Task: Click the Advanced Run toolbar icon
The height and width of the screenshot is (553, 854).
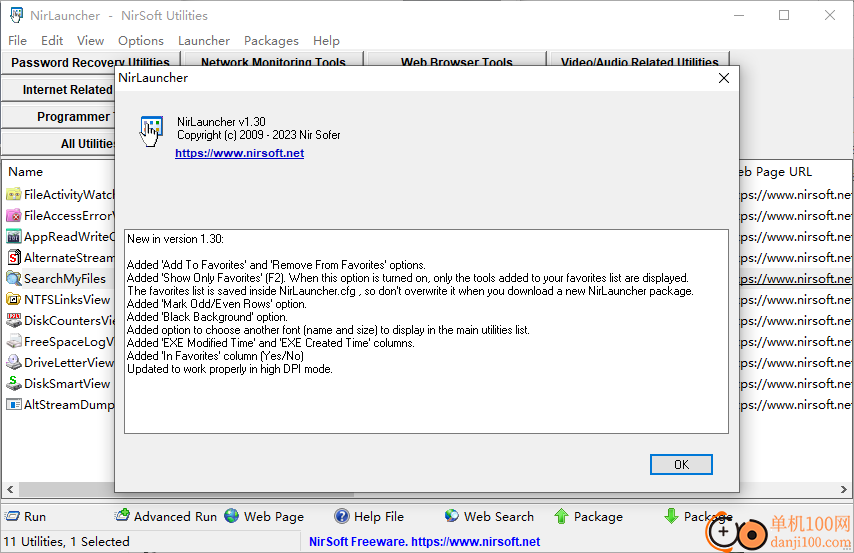Action: point(122,515)
